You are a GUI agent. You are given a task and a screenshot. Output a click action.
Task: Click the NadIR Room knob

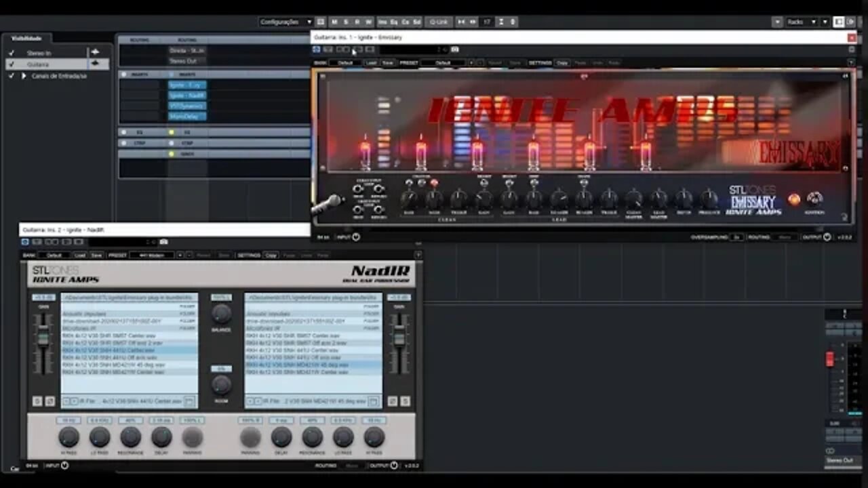[x=221, y=384]
